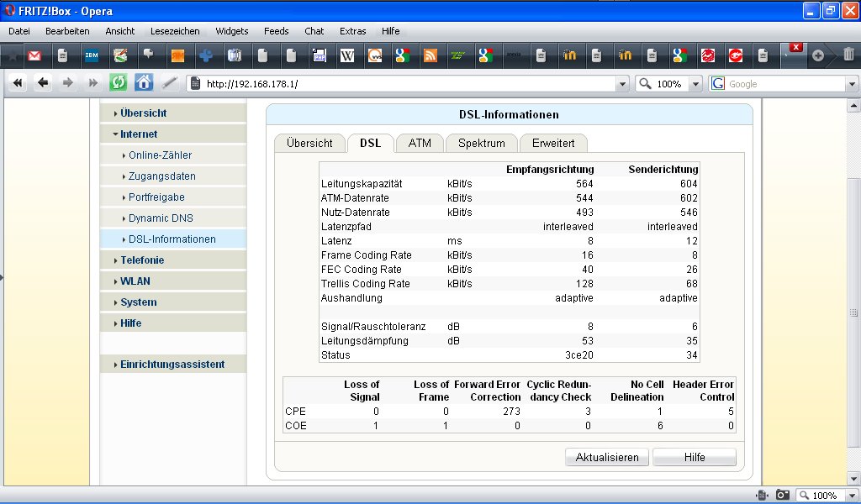
Task: Open the Gmail pinned tab
Action: coord(34,55)
